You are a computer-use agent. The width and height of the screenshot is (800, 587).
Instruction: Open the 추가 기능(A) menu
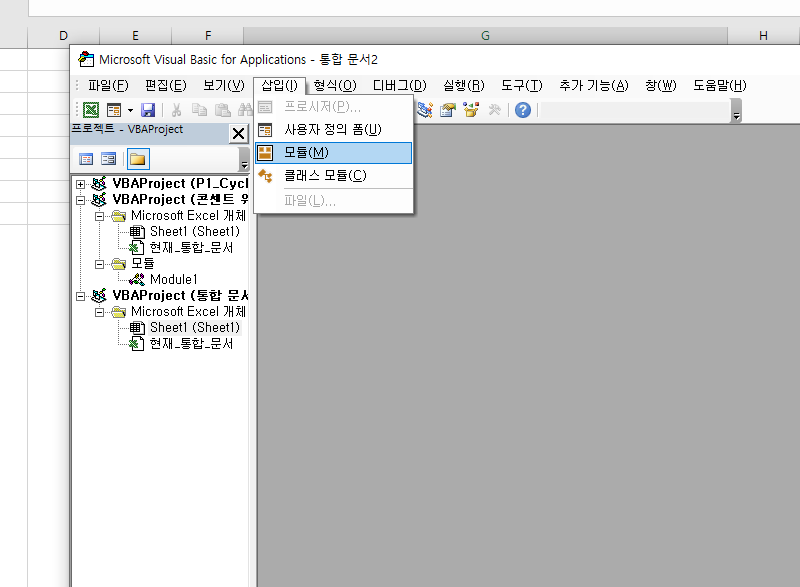(594, 86)
